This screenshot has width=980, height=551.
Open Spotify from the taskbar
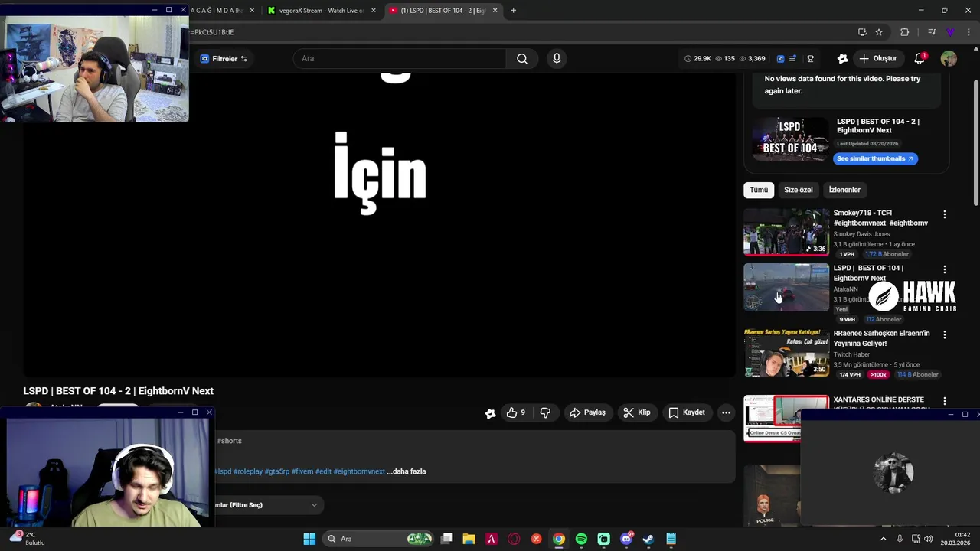(581, 539)
